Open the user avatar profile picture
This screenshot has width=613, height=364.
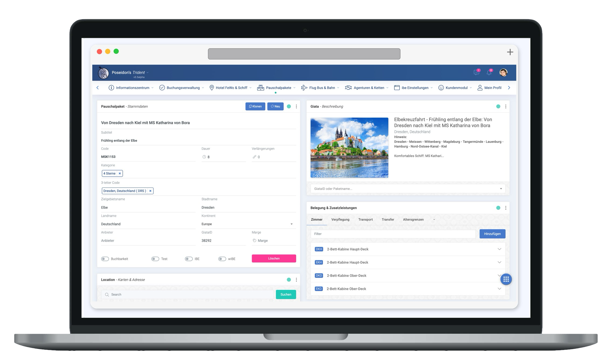503,72
